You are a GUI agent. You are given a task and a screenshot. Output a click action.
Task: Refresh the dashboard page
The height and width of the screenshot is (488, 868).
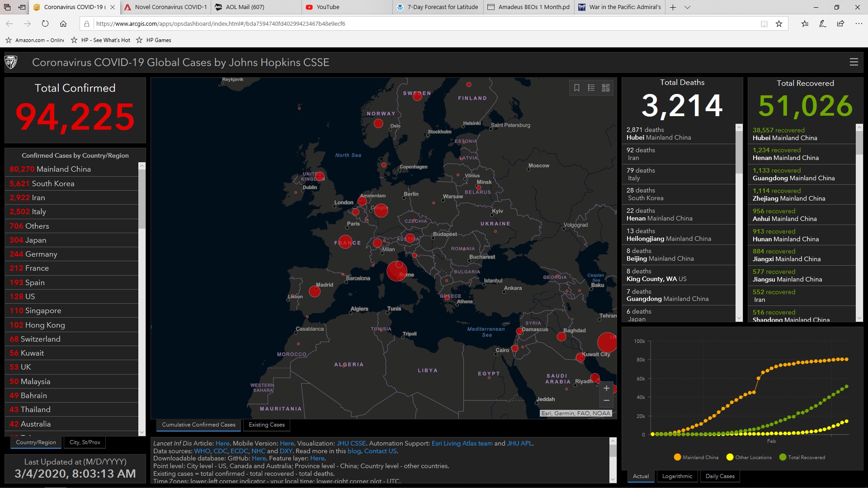pyautogui.click(x=45, y=24)
